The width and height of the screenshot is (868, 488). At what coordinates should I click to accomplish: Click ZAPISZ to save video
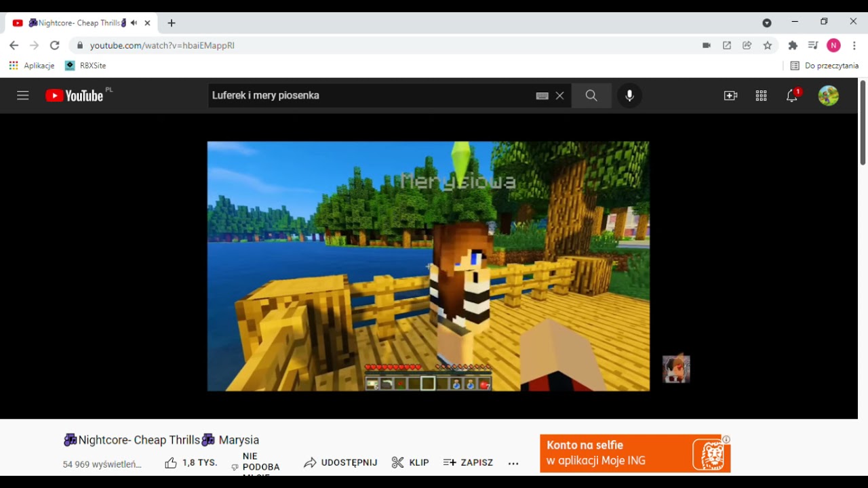[468, 462]
